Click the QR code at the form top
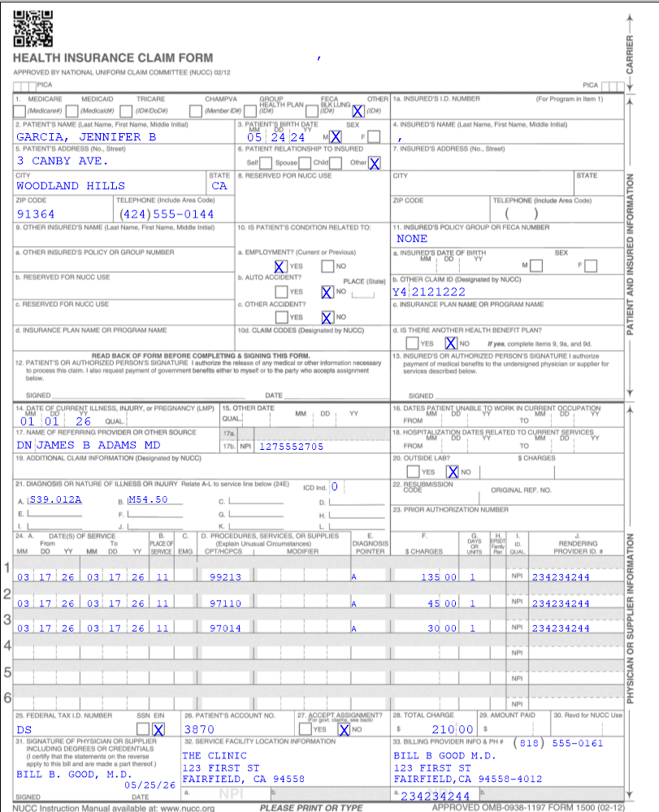The width and height of the screenshot is (659, 812). 33,28
